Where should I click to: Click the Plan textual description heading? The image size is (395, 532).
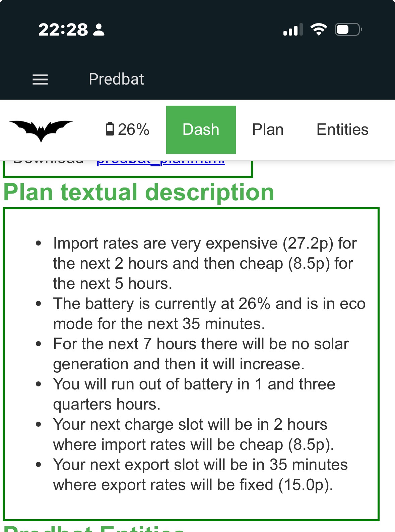[139, 193]
